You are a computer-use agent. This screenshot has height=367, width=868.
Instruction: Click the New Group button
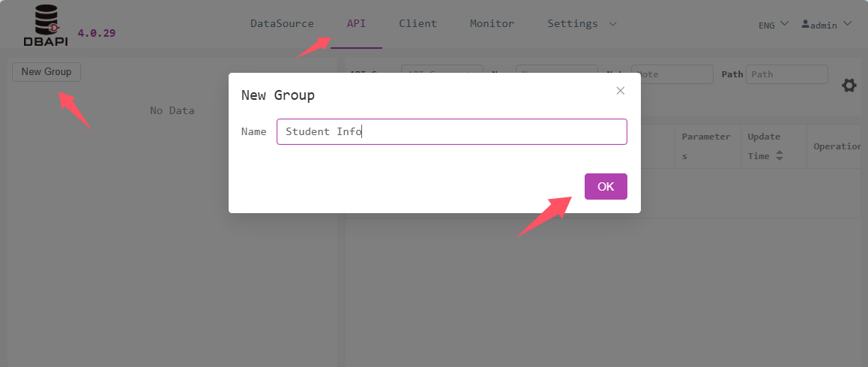(46, 71)
